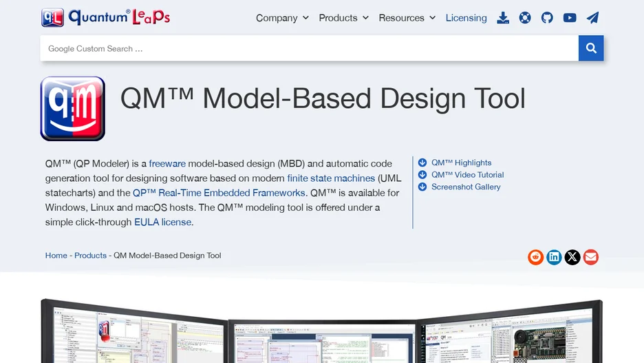Click arrow icon beside QM Highlights

click(x=422, y=163)
